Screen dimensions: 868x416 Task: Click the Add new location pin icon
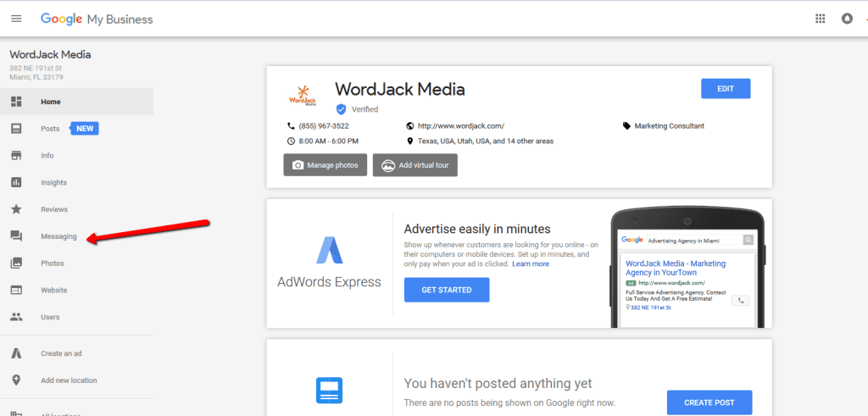(x=16, y=380)
